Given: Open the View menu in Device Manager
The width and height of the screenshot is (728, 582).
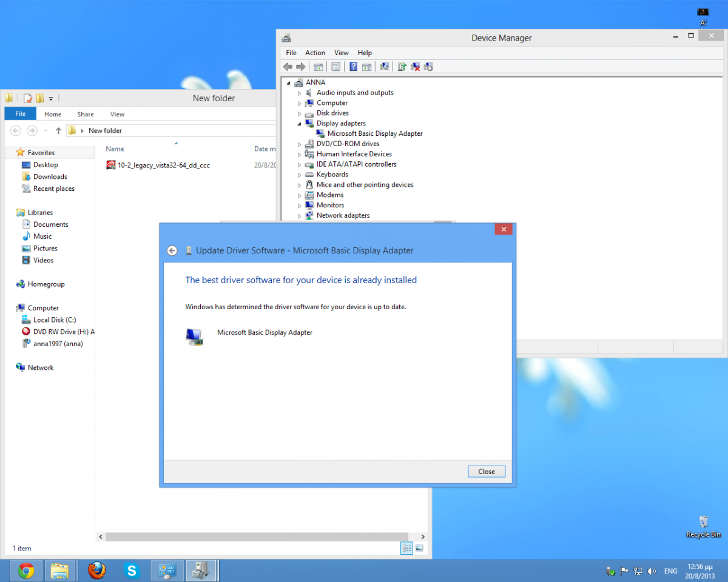Looking at the screenshot, I should point(342,53).
